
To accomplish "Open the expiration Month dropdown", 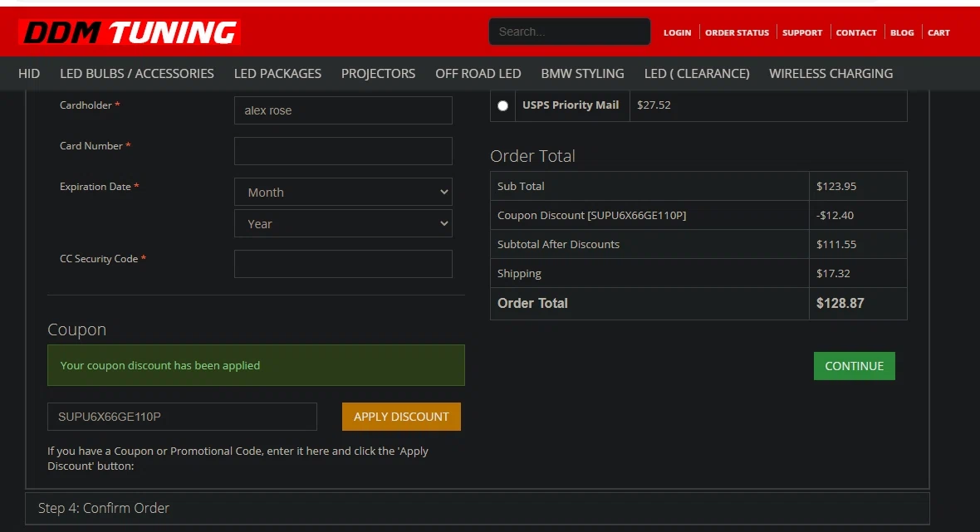I will (x=343, y=193).
